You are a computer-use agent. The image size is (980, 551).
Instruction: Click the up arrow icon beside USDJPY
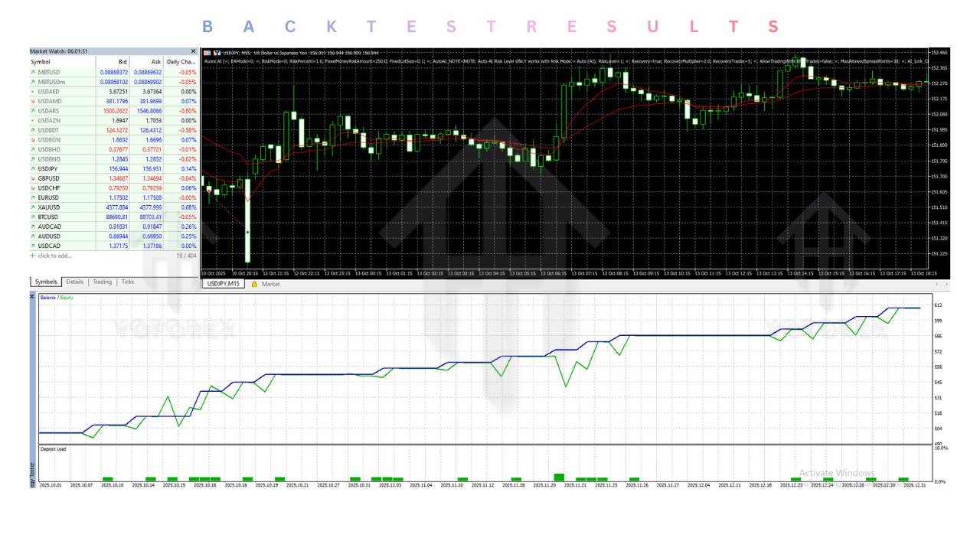(x=33, y=168)
